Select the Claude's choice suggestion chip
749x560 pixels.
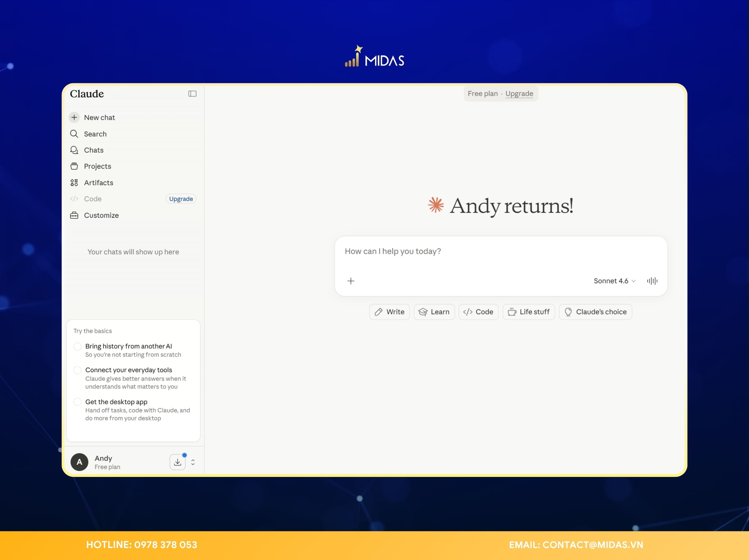click(x=595, y=312)
